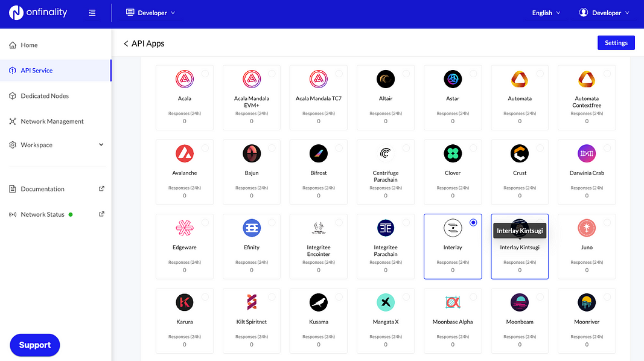Click the Crust network logo

point(520,153)
